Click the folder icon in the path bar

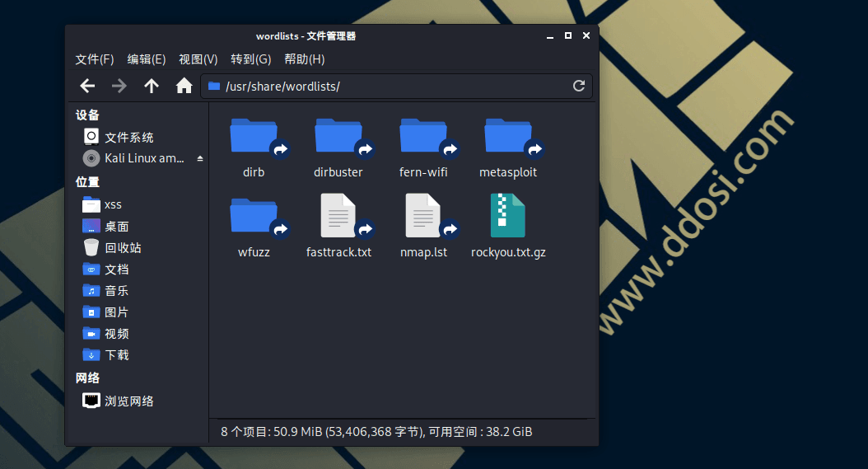pyautogui.click(x=214, y=86)
